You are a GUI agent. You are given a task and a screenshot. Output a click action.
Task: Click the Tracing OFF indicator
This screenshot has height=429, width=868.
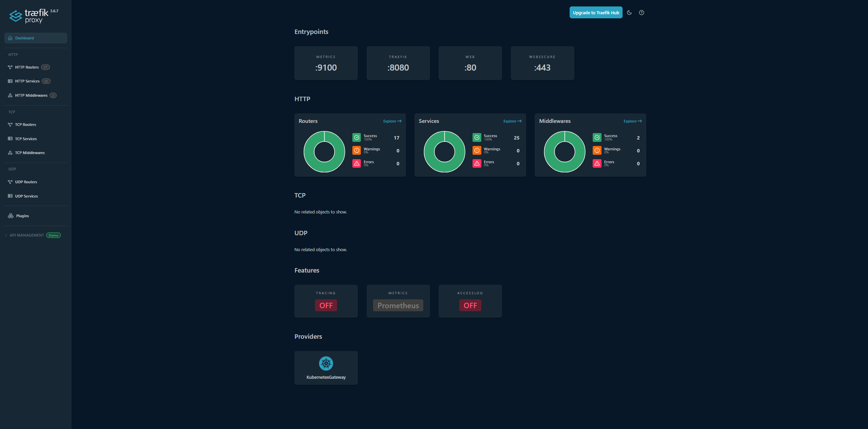click(x=326, y=305)
